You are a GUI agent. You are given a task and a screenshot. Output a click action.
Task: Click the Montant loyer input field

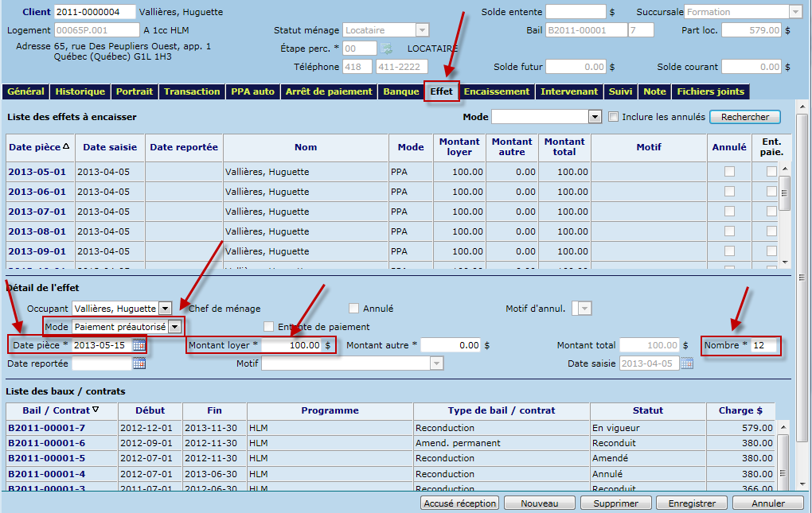291,346
